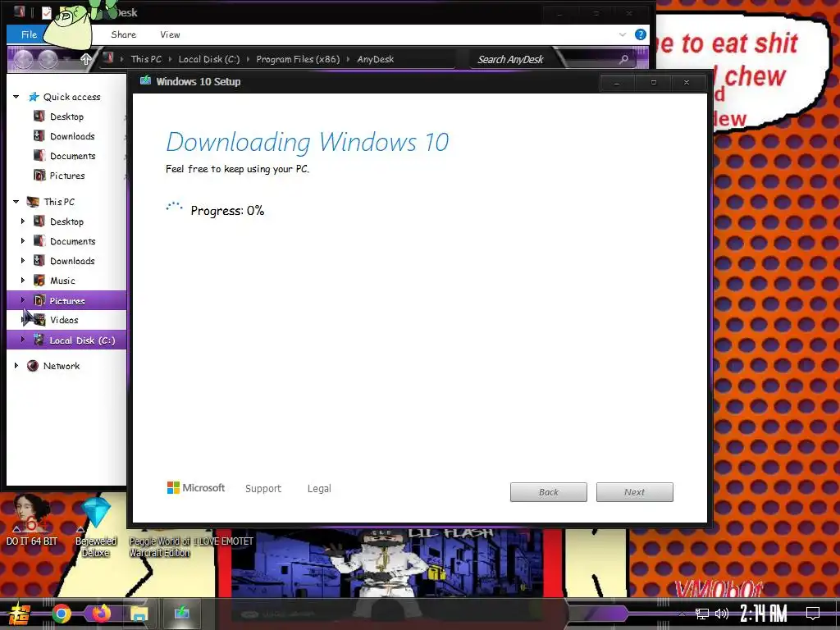Open Documents under Quick access
The image size is (840, 630).
click(72, 156)
